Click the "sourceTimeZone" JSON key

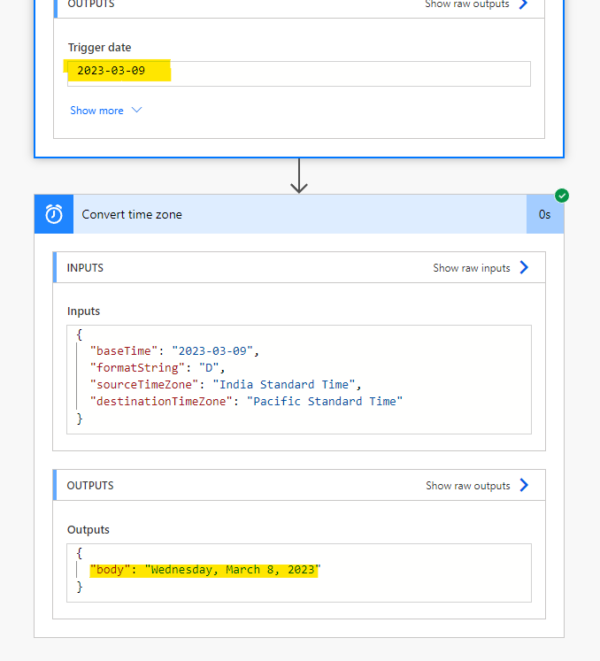tap(144, 384)
